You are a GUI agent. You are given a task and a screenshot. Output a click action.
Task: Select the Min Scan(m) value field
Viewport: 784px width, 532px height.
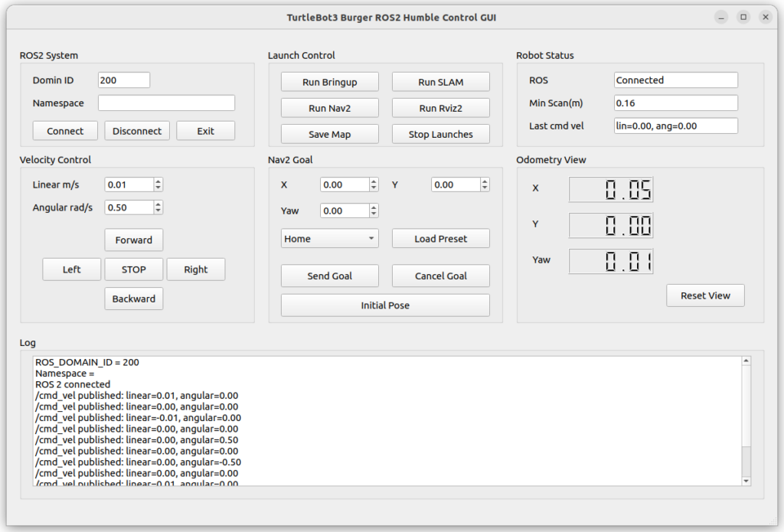click(675, 103)
